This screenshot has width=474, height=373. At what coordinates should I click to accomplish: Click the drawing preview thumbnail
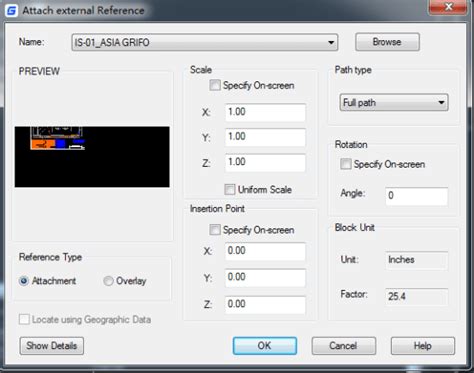click(x=92, y=157)
